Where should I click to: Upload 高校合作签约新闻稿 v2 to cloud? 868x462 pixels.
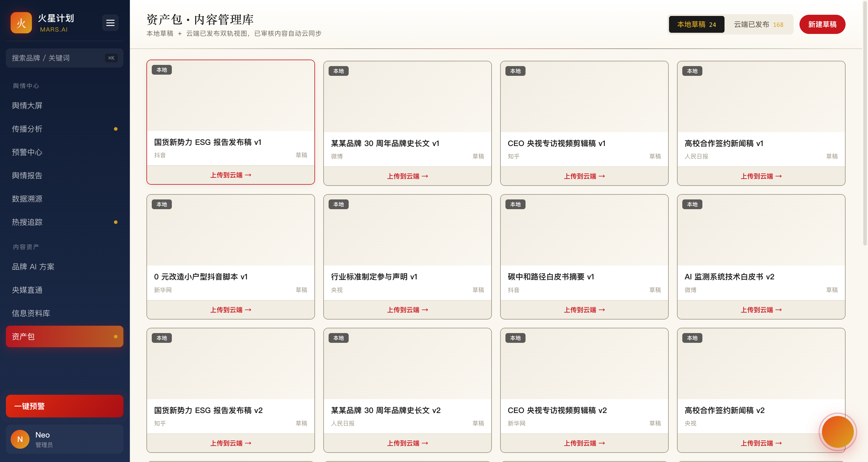point(761,443)
